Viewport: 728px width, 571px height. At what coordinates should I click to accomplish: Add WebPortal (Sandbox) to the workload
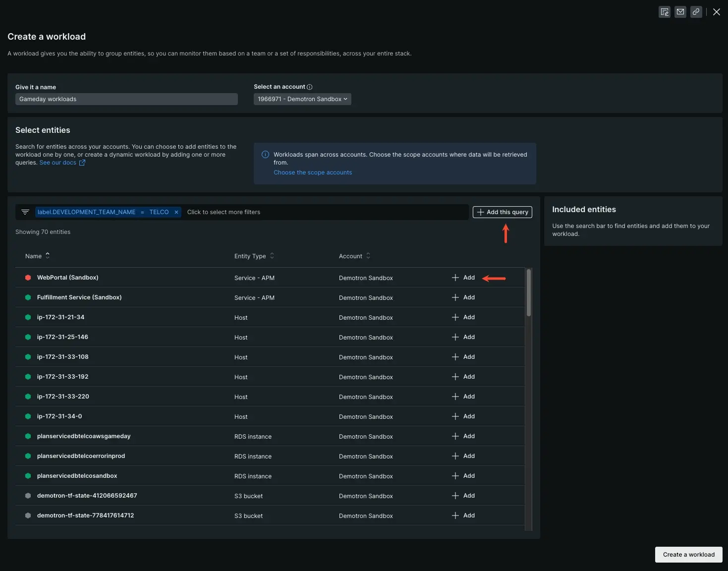pos(463,278)
